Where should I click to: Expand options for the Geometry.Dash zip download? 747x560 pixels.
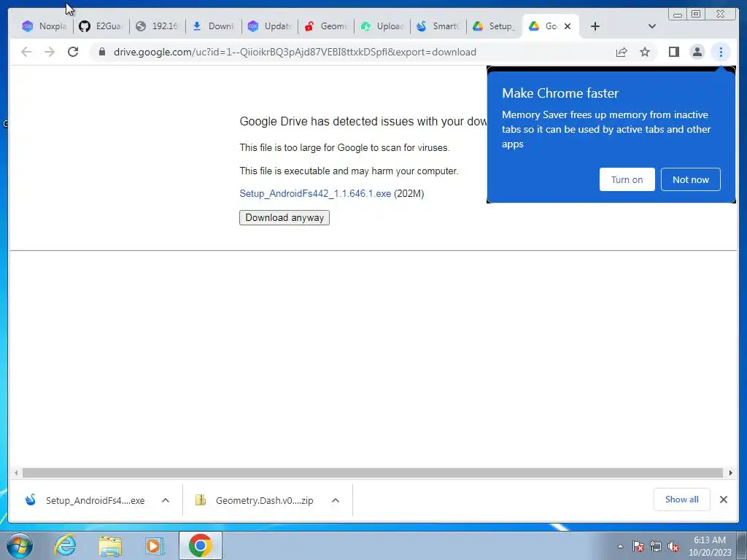click(336, 500)
